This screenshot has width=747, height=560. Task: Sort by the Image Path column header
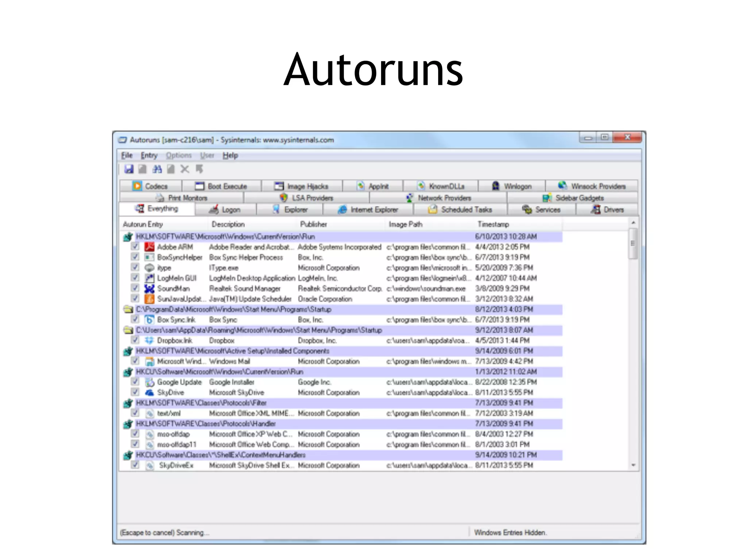(430, 224)
